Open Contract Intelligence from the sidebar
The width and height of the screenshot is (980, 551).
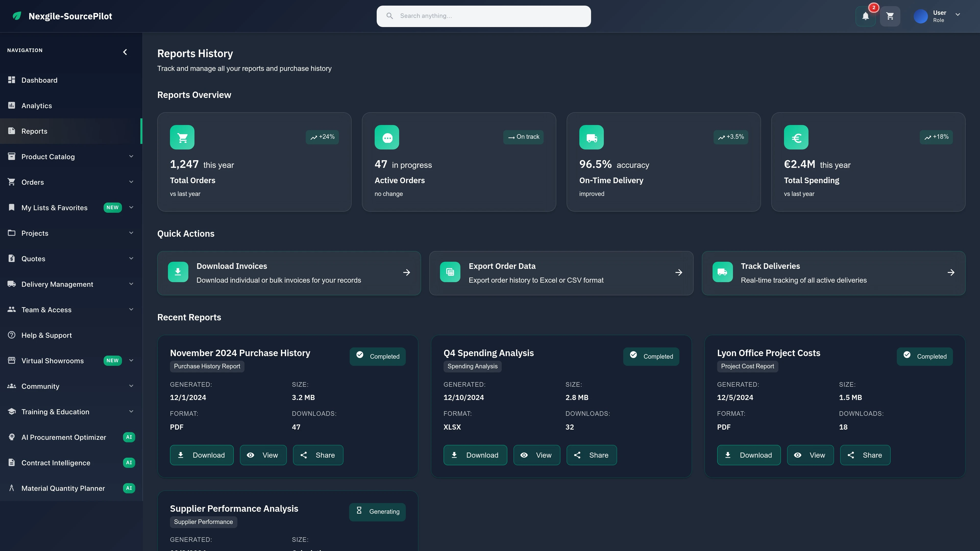56,462
